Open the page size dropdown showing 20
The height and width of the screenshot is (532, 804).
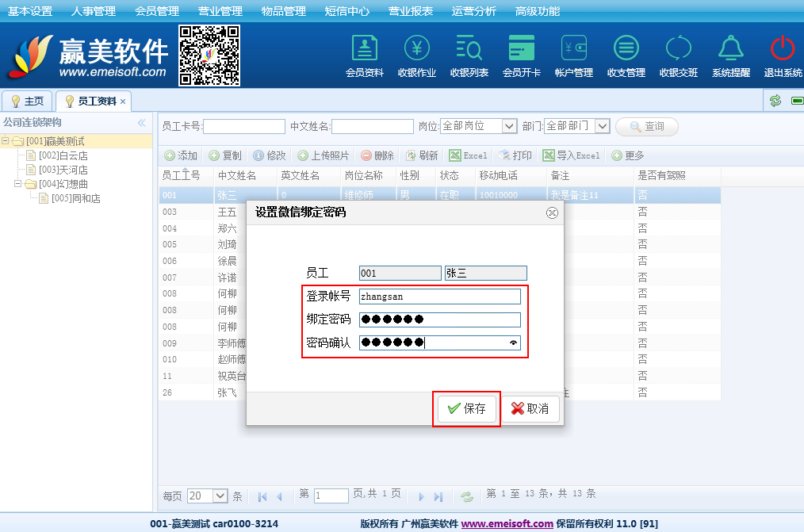220,496
